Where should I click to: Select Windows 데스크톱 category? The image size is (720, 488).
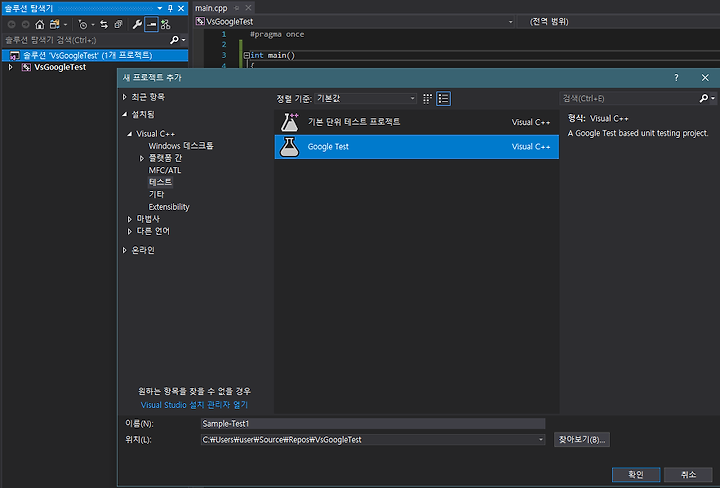(x=181, y=146)
